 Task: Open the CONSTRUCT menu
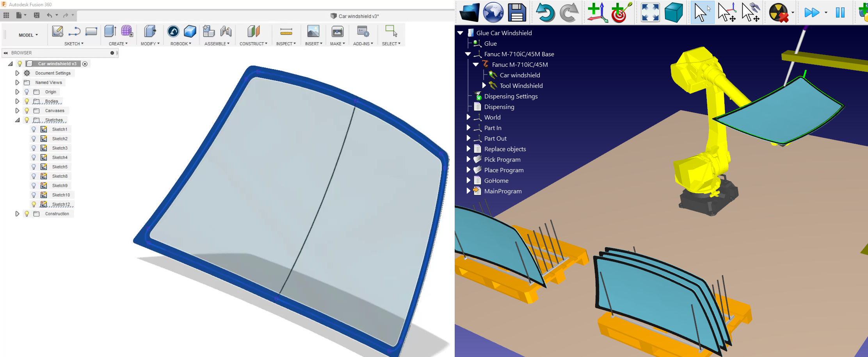(x=253, y=44)
